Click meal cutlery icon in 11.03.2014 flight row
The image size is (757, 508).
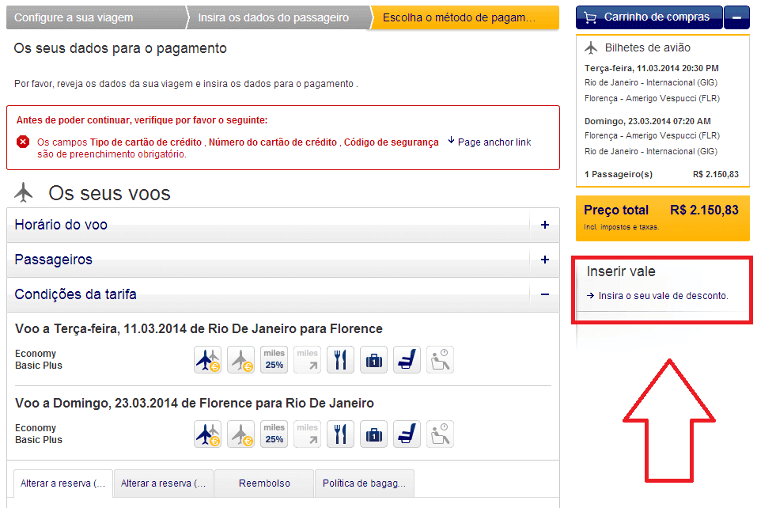pyautogui.click(x=340, y=360)
